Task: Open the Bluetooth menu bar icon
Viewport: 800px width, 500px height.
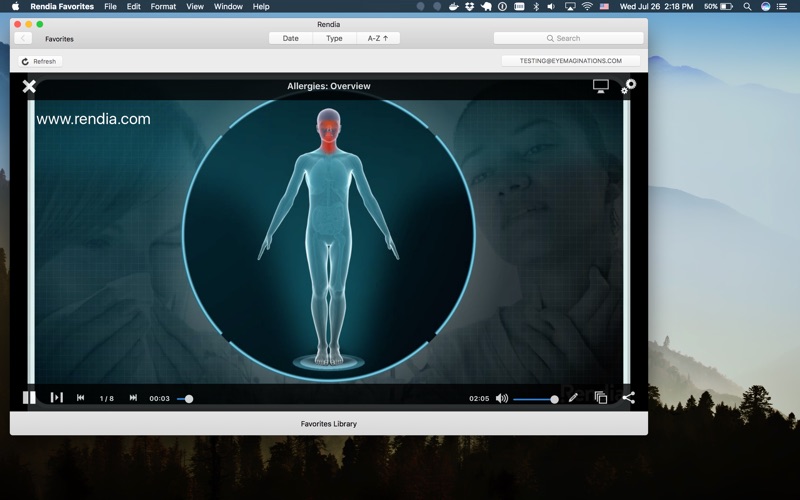Action: pos(536,7)
